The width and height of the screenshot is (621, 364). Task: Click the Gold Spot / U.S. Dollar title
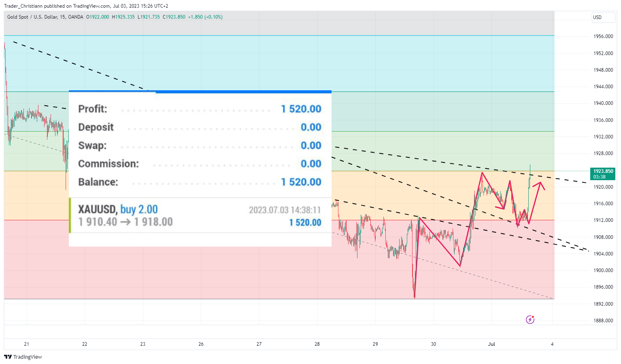(45, 17)
